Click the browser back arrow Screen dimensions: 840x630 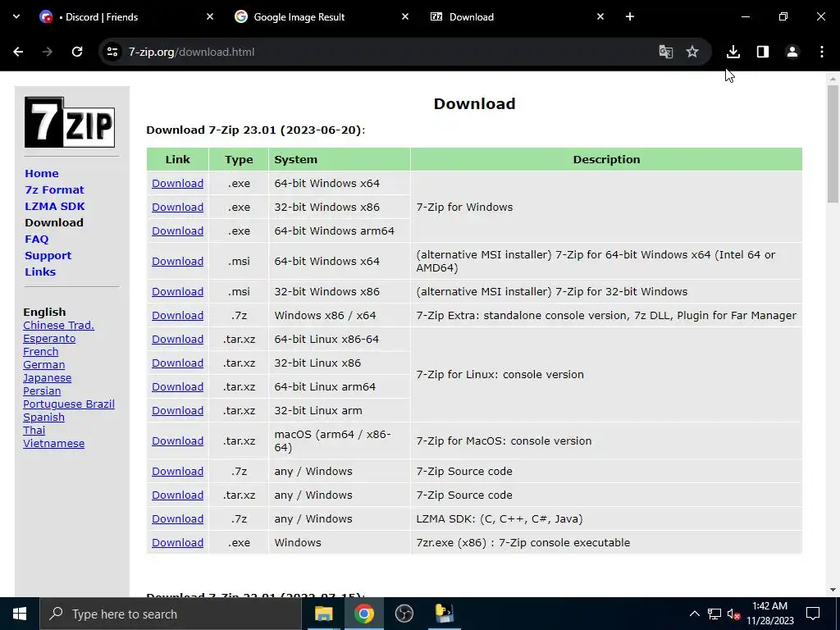pyautogui.click(x=18, y=52)
